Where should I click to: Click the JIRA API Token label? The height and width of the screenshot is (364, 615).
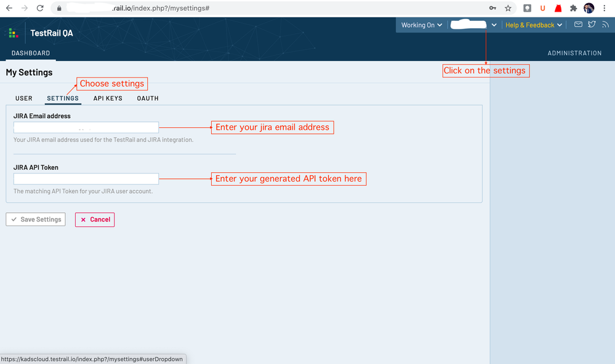(x=36, y=167)
